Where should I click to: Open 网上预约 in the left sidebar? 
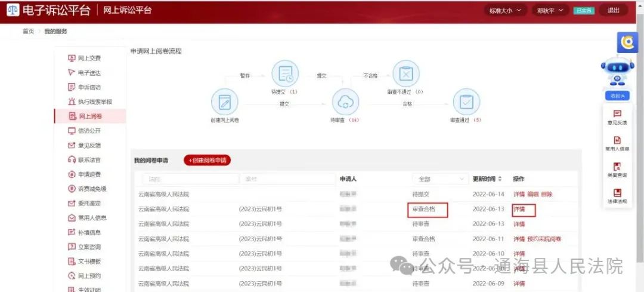84,275
